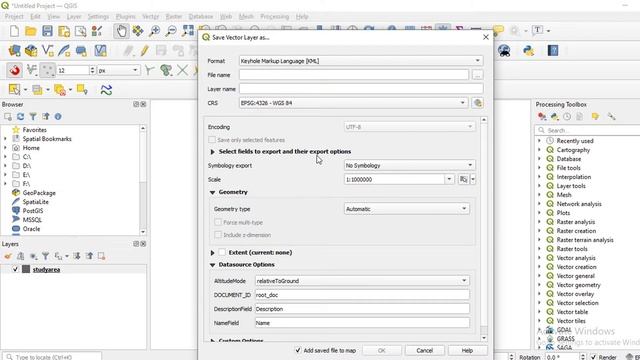
Task: Open the Layer menu
Action: click(x=74, y=16)
